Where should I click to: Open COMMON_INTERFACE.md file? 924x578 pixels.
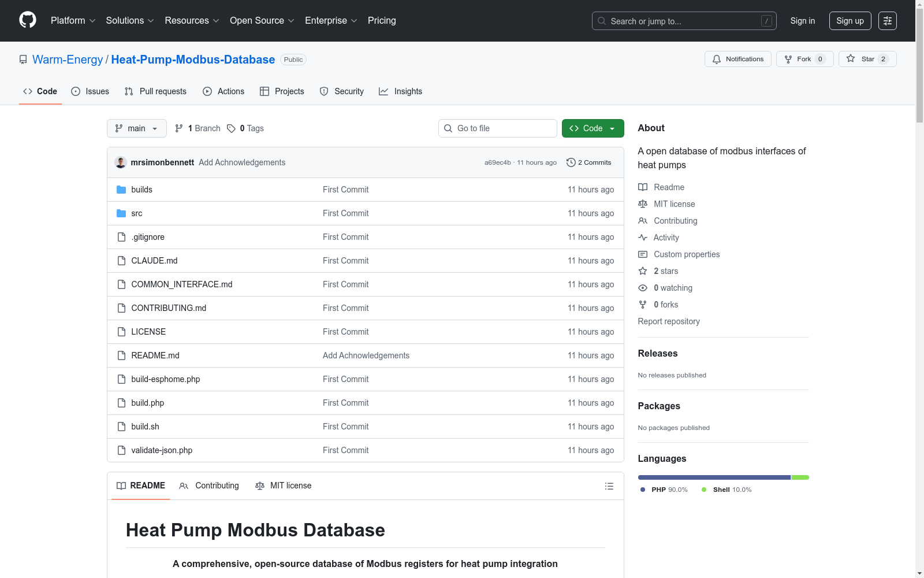pyautogui.click(x=182, y=284)
